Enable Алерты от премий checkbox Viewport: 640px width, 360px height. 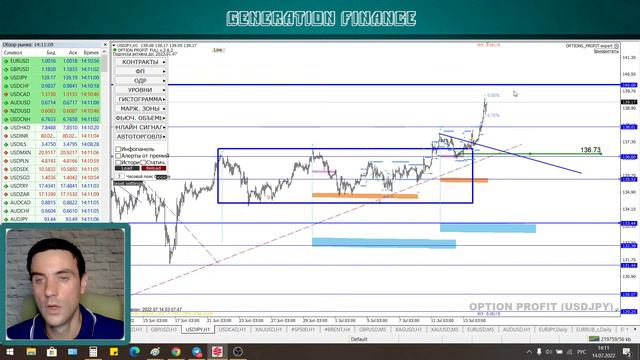click(118, 156)
